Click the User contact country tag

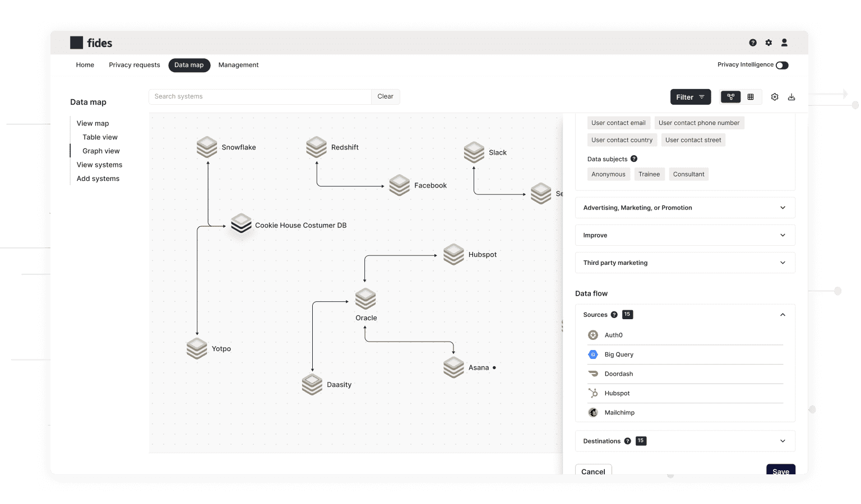pos(622,140)
